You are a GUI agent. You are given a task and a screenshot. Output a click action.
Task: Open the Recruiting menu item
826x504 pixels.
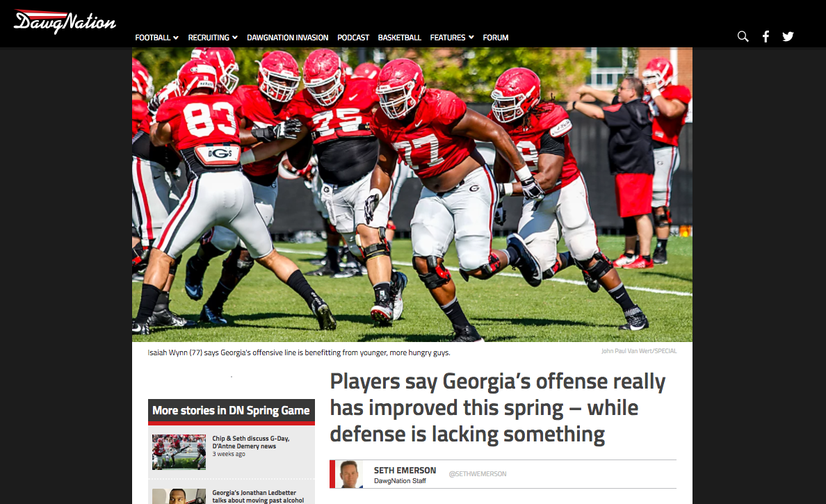click(x=209, y=38)
